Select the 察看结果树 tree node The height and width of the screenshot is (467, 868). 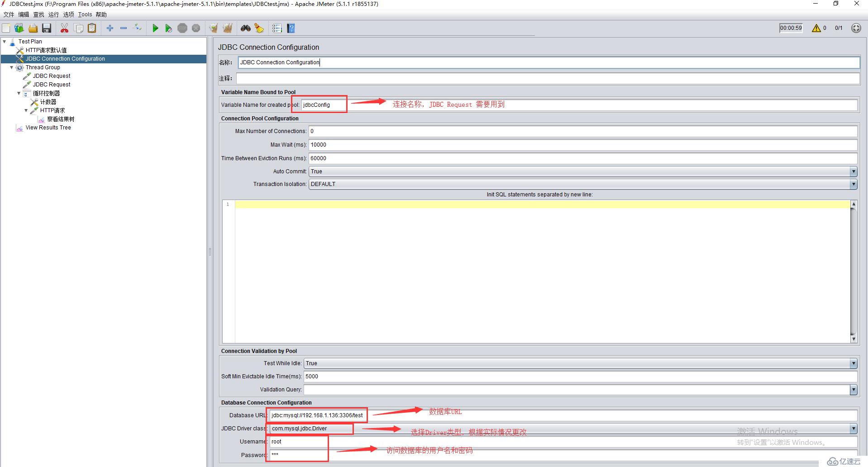click(61, 119)
